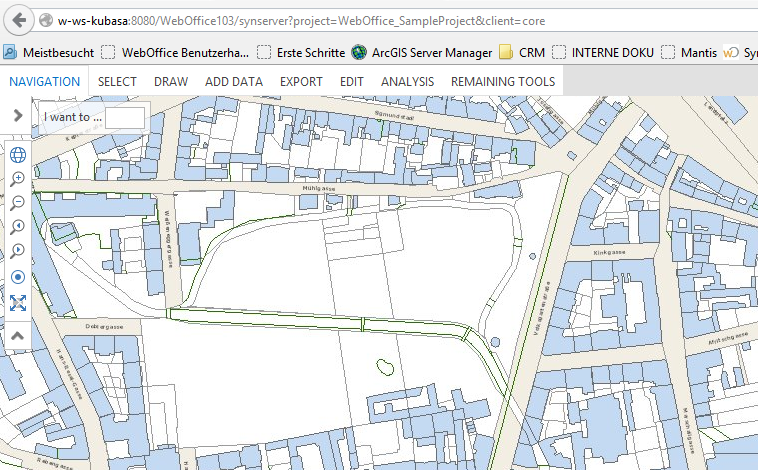Activate the locate position circle icon
Viewport: 758px width, 470px height.
coord(17,277)
